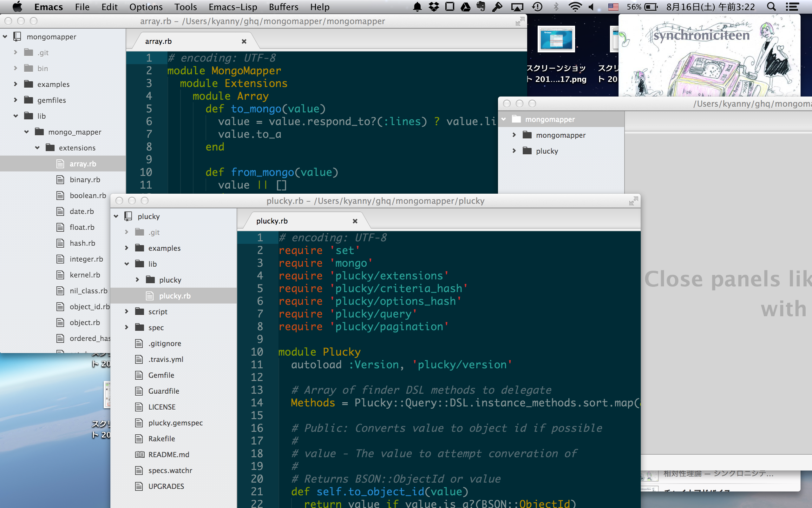Click the mongomapper project book icon
Screen dimensions: 812x508
17,37
